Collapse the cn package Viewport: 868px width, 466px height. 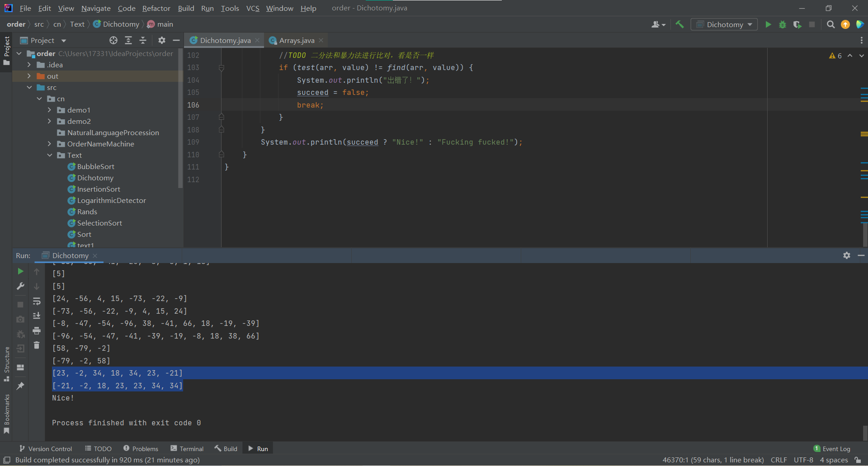click(x=39, y=99)
